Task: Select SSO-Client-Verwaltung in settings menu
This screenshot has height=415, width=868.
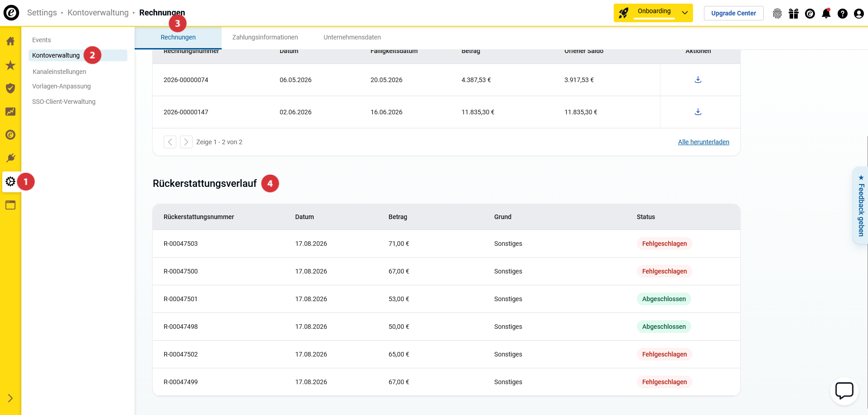Action: [x=64, y=102]
